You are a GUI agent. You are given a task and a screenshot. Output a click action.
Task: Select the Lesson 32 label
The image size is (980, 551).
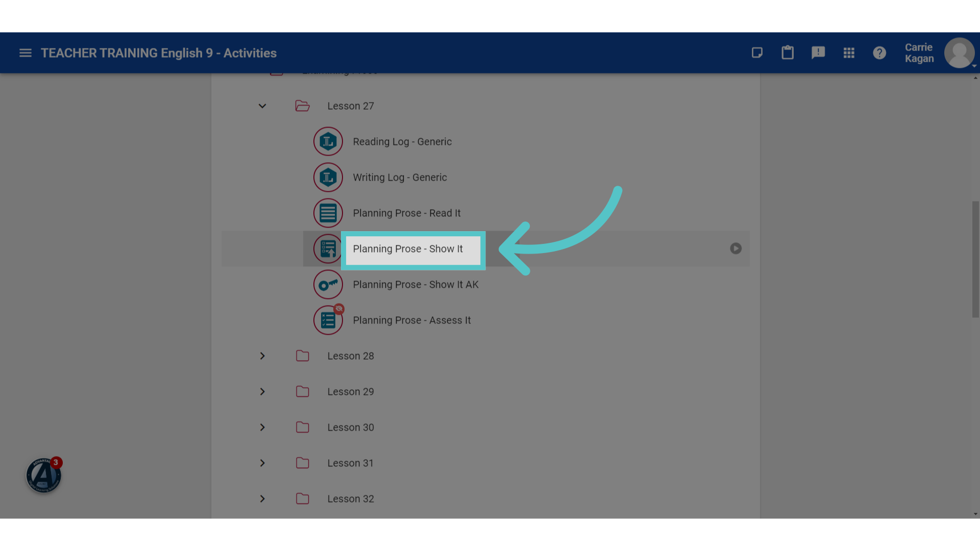click(351, 499)
